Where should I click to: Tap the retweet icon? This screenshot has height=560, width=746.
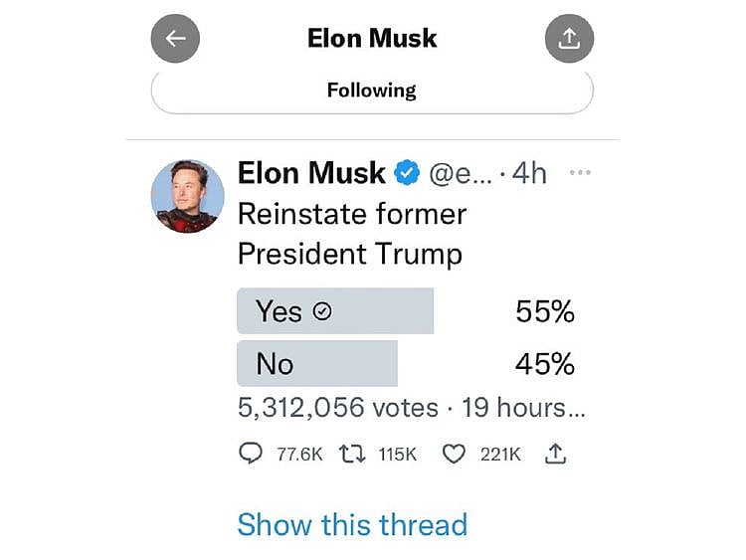point(352,454)
